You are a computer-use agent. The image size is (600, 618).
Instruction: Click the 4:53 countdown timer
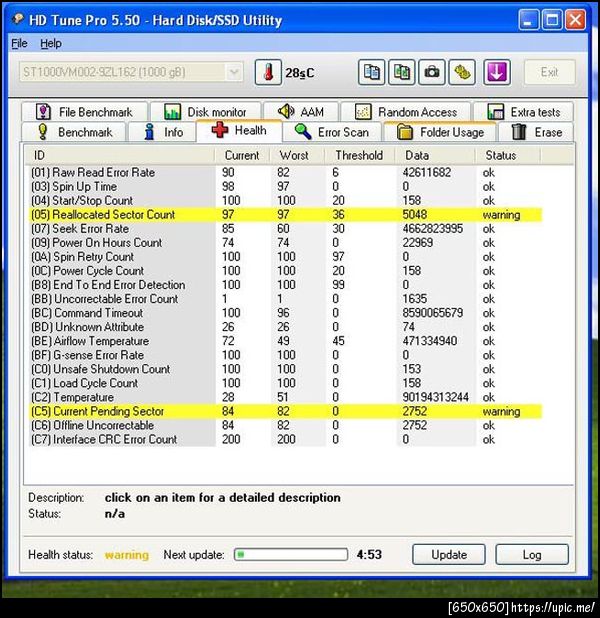369,555
